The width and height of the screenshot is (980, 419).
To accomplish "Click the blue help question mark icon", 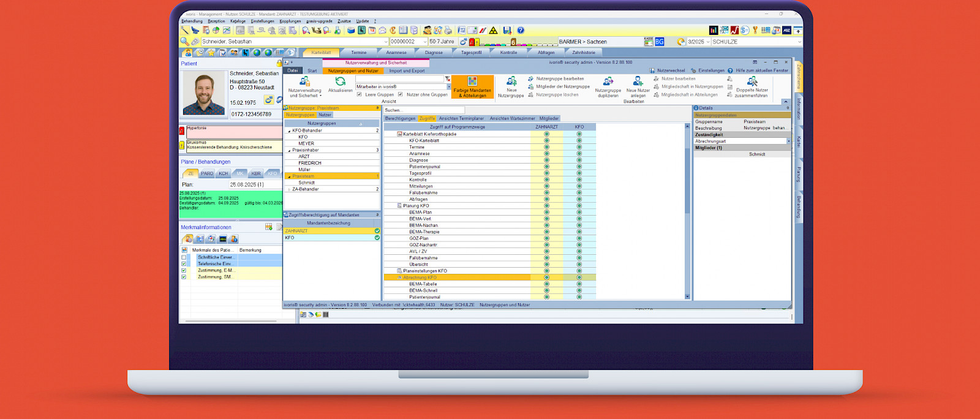I will click(x=521, y=30).
